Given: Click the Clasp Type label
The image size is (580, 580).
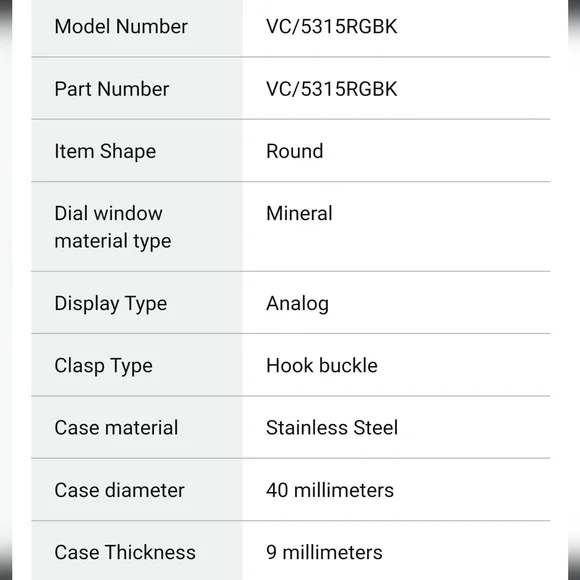Looking at the screenshot, I should tap(103, 366).
